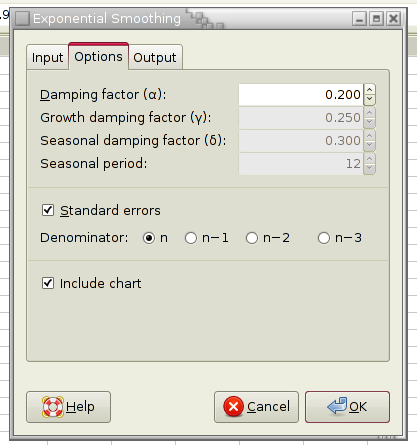Screen dimensions: 417x445
Task: Click the Help lifebuoy icon
Action: (53, 407)
